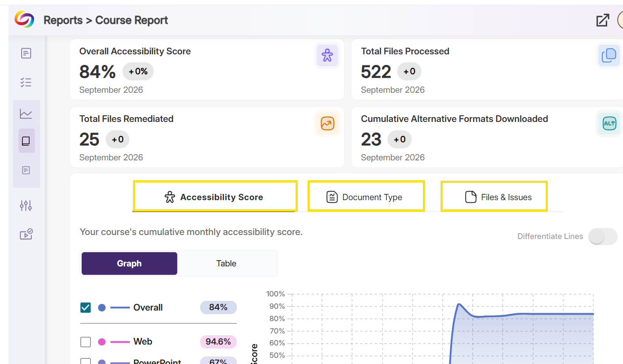Viewport: 623px width, 364px height.
Task: Click the pink Web legend color dot
Action: click(102, 341)
